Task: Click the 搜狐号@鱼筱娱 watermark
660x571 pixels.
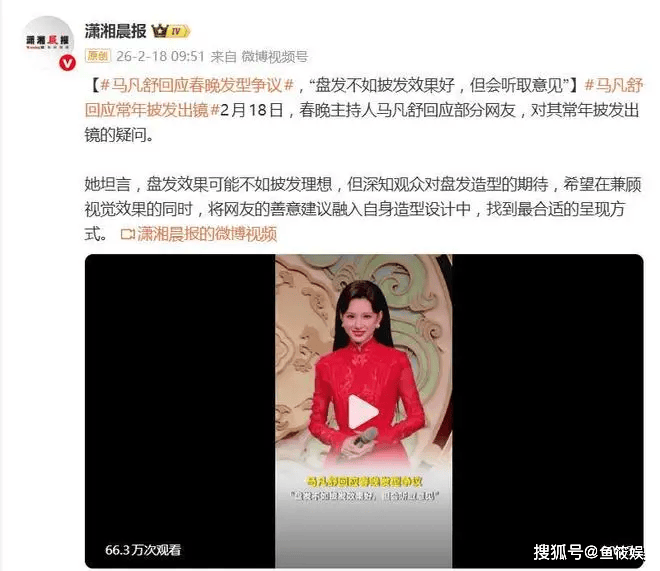Action: click(x=588, y=552)
